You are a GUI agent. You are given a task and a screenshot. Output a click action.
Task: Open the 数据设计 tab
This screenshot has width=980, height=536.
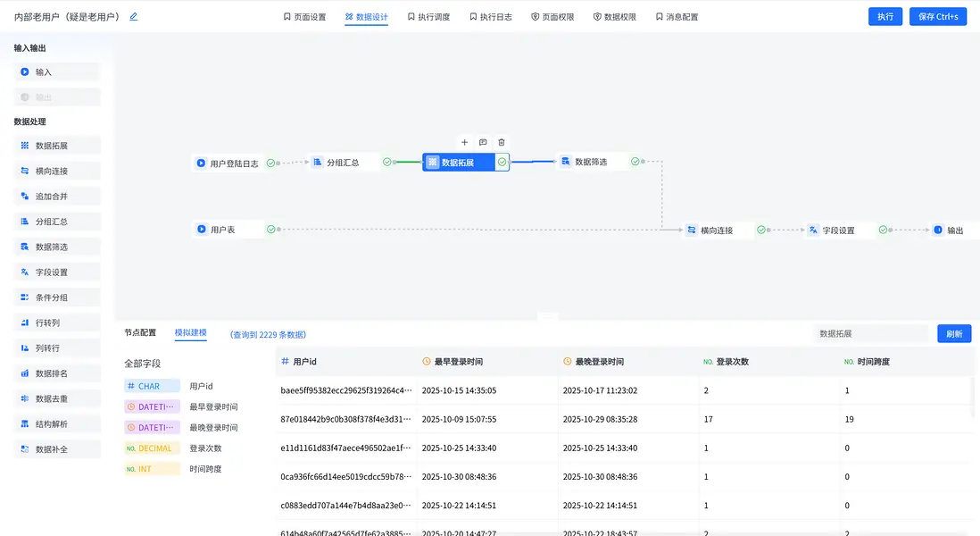coord(366,17)
